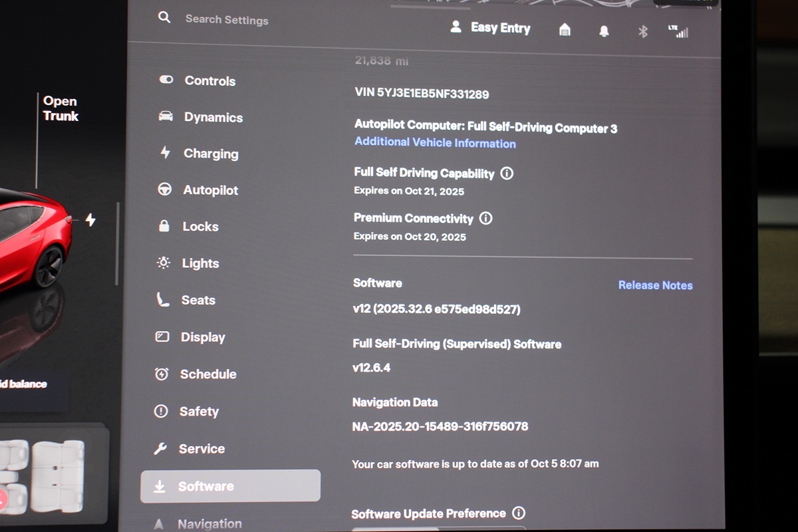Image resolution: width=798 pixels, height=532 pixels.
Task: Tap the Bluetooth icon
Action: pyautogui.click(x=642, y=31)
